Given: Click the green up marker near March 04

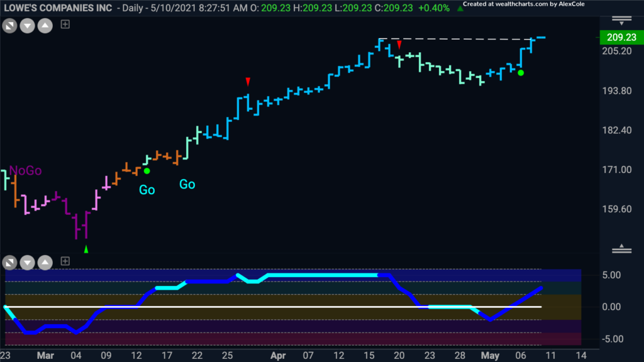Looking at the screenshot, I should pos(86,249).
